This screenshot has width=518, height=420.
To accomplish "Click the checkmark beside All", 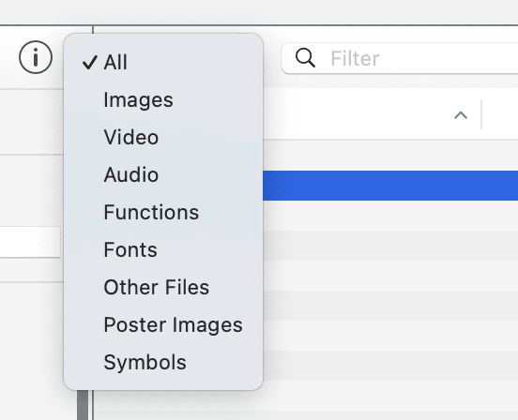I will coord(89,62).
